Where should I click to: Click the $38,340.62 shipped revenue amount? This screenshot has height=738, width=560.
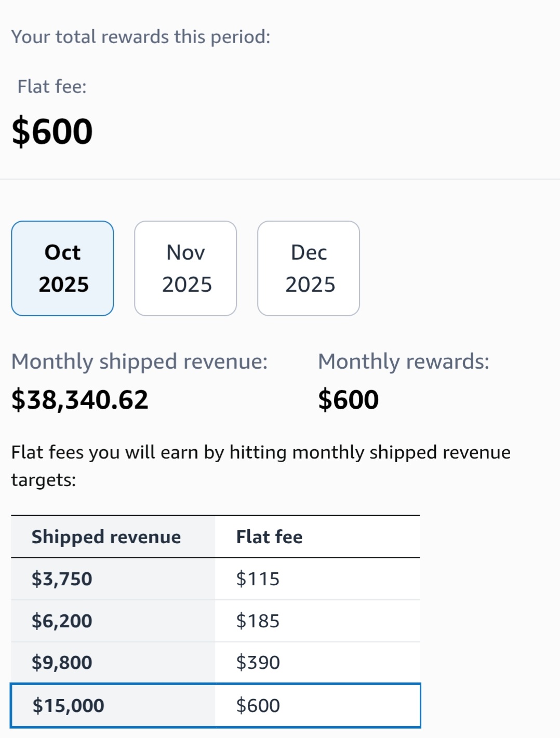click(x=80, y=400)
